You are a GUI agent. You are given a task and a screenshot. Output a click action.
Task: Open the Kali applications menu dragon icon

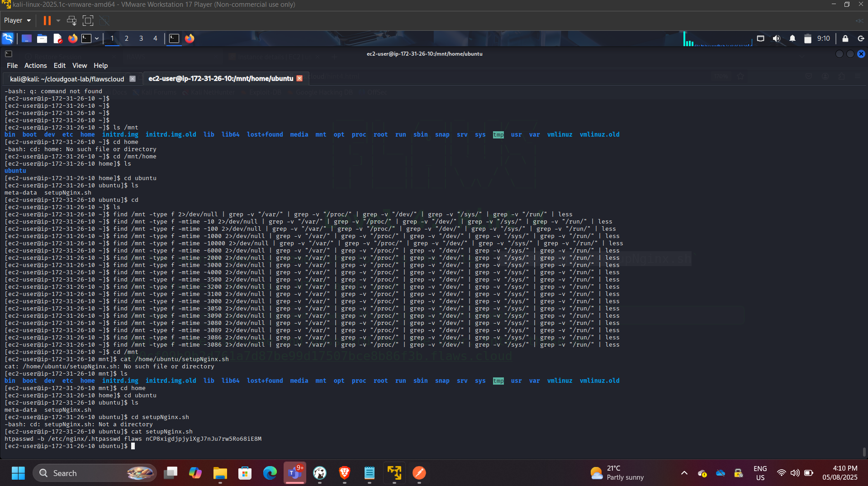pyautogui.click(x=8, y=38)
